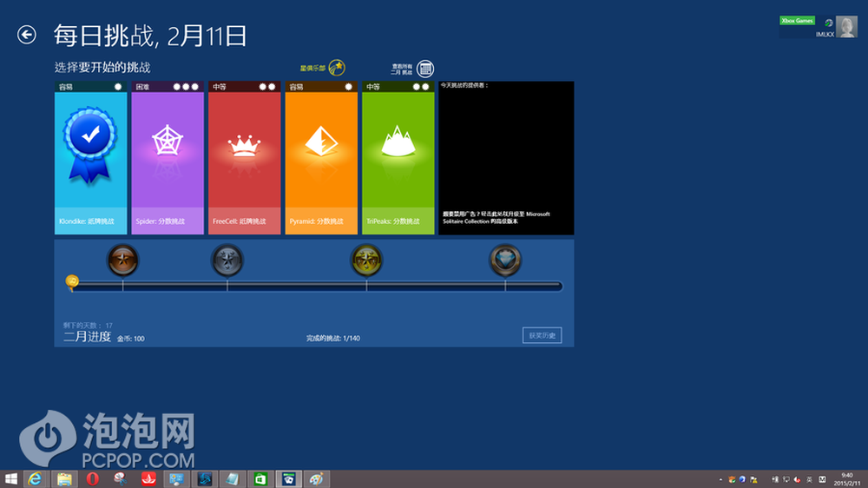Go back using the arrow button
The width and height of the screenshot is (868, 488).
(x=27, y=35)
